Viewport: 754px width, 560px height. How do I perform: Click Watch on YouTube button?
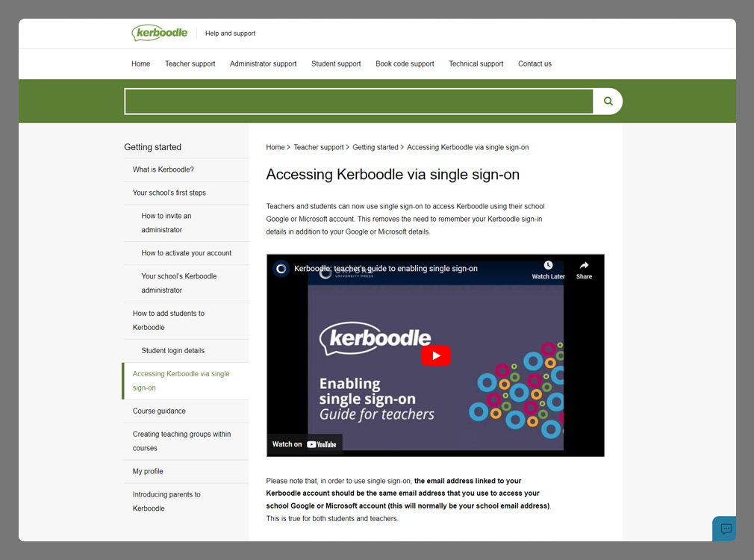pos(305,444)
